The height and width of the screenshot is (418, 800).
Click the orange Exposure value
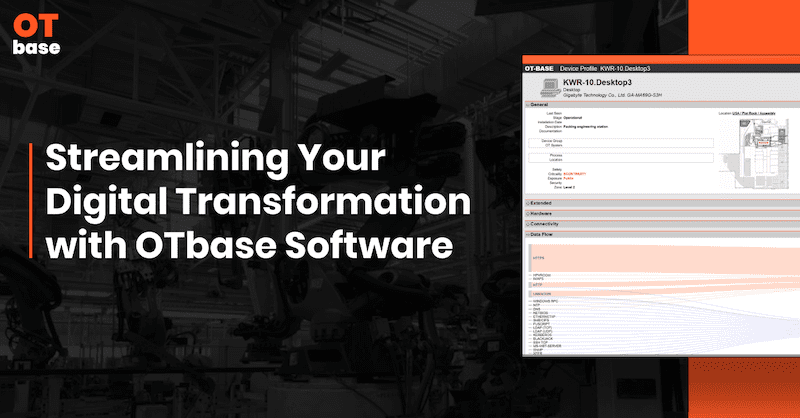568,179
